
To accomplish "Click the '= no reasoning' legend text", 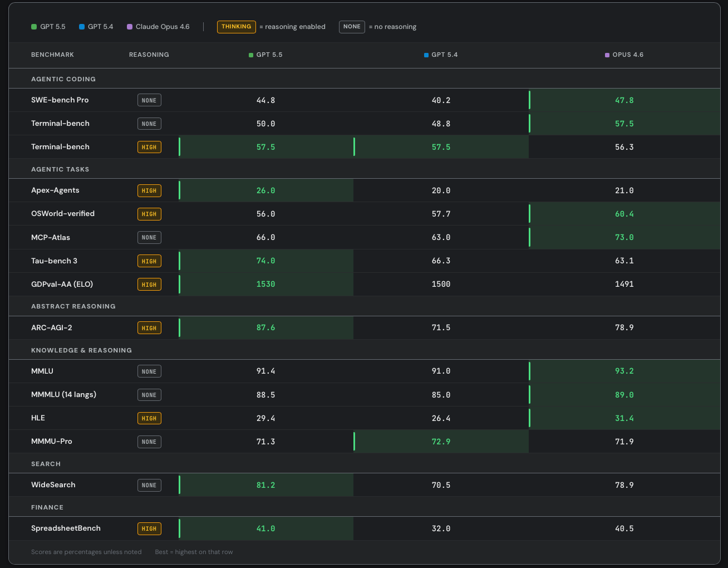I will 392,27.
